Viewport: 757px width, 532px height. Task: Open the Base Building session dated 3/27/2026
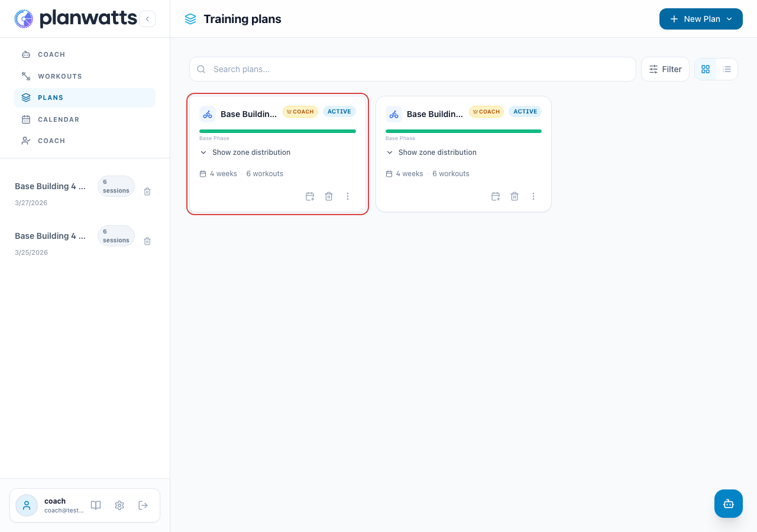point(51,186)
